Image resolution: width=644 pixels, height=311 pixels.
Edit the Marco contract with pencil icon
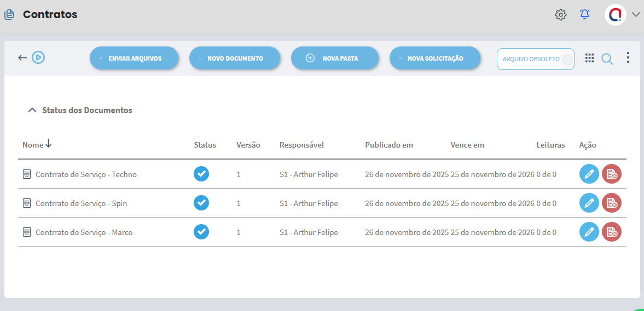coord(589,232)
